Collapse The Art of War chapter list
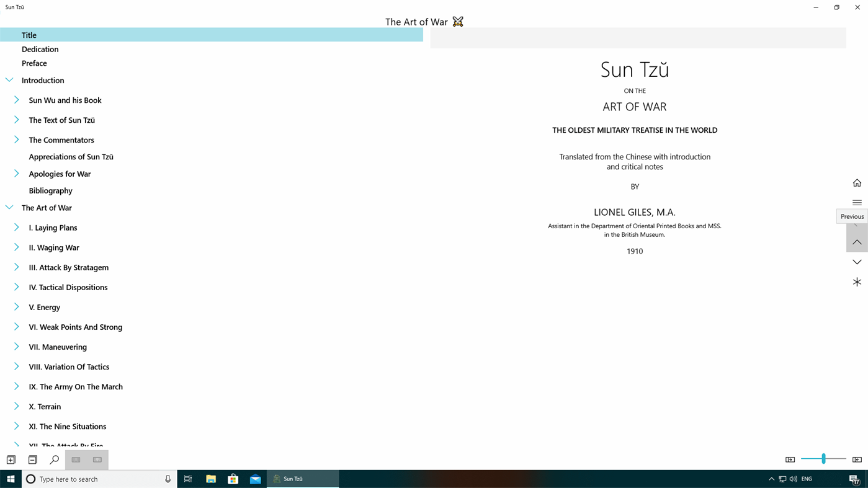868x488 pixels. [x=9, y=206]
